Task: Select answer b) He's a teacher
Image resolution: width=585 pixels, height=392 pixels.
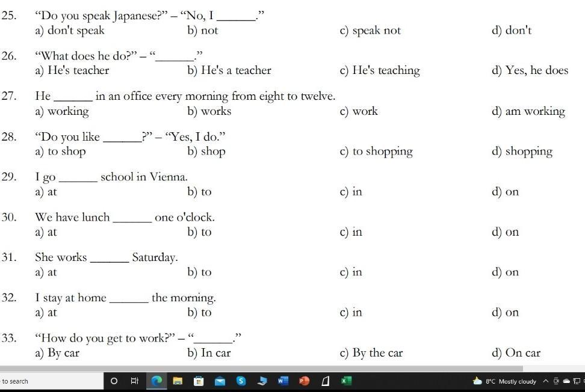Action: click(x=229, y=70)
